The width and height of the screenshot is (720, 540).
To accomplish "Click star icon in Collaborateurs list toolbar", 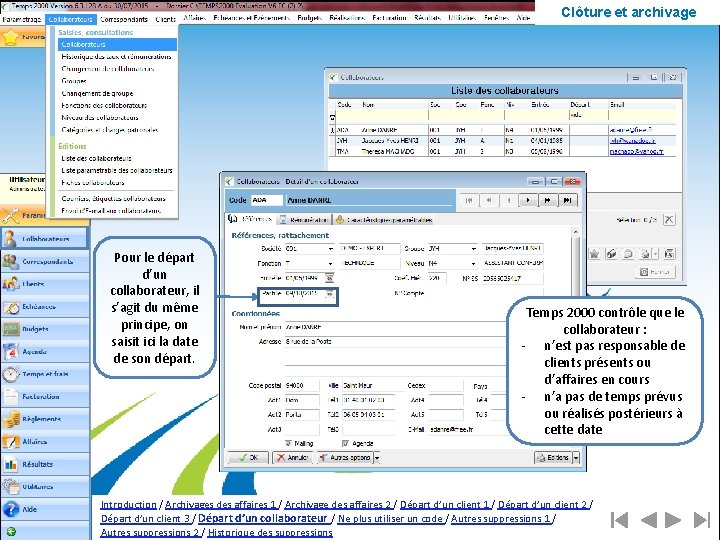I will pyautogui.click(x=594, y=254).
